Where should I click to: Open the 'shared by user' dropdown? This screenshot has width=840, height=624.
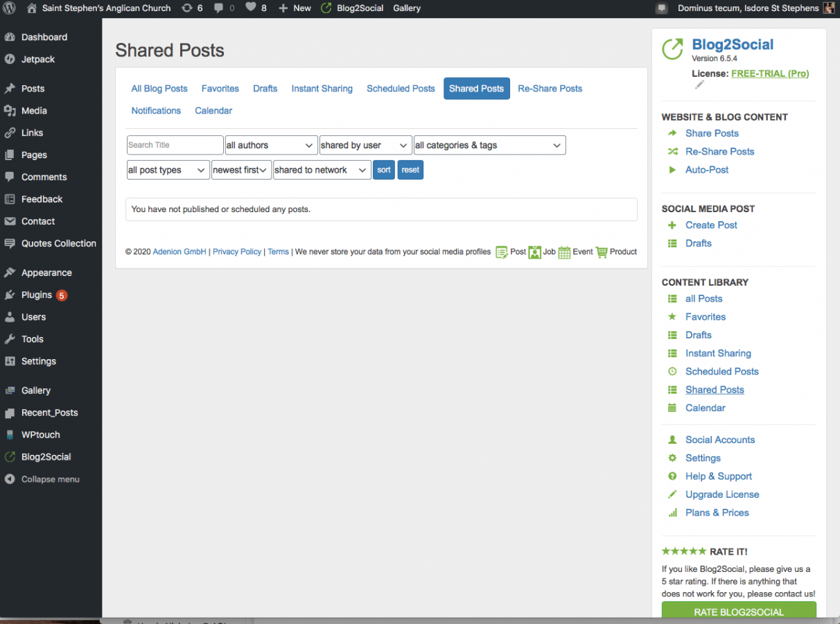(x=365, y=145)
